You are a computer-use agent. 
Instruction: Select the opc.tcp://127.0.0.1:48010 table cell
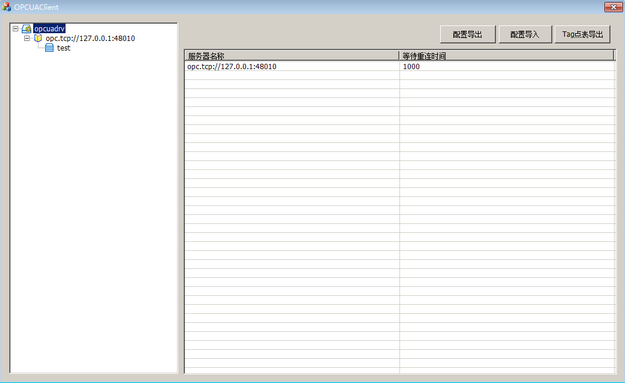point(292,67)
